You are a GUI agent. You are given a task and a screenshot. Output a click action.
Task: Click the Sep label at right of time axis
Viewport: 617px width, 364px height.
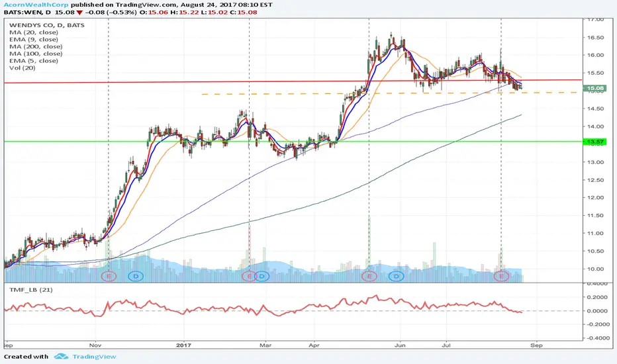[536, 345]
